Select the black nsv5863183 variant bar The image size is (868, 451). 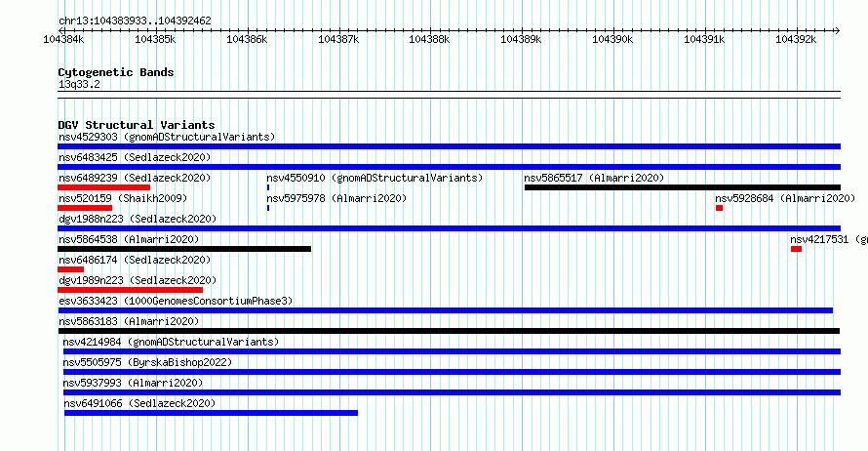(x=449, y=331)
